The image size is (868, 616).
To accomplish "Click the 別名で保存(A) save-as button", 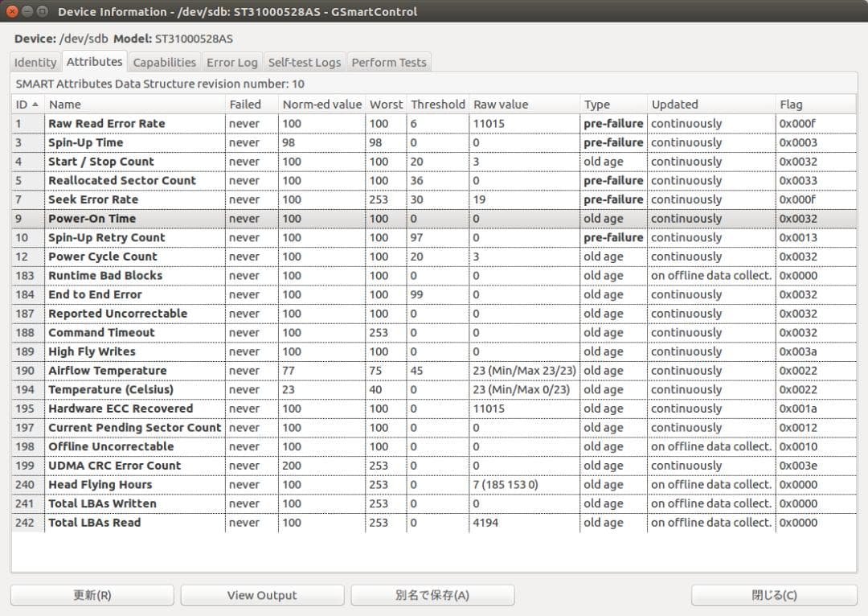I will point(432,595).
